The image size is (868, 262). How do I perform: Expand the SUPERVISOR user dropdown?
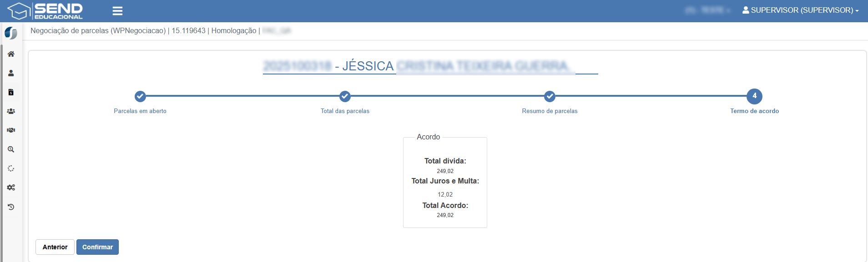coord(800,10)
